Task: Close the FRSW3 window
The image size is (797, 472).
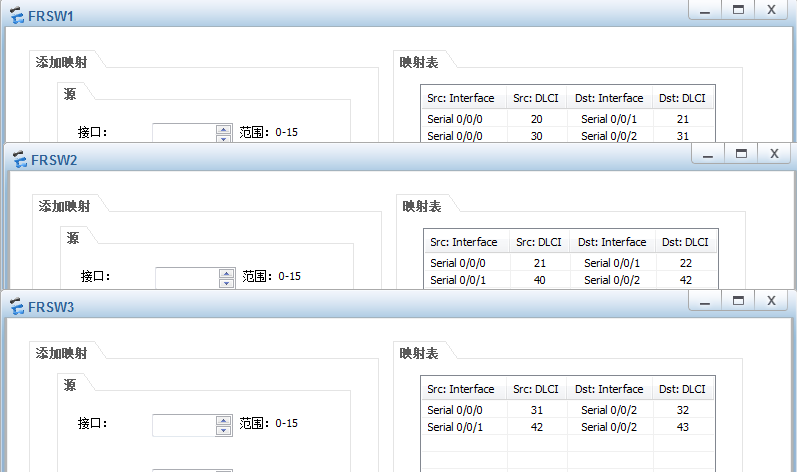Action: click(771, 300)
